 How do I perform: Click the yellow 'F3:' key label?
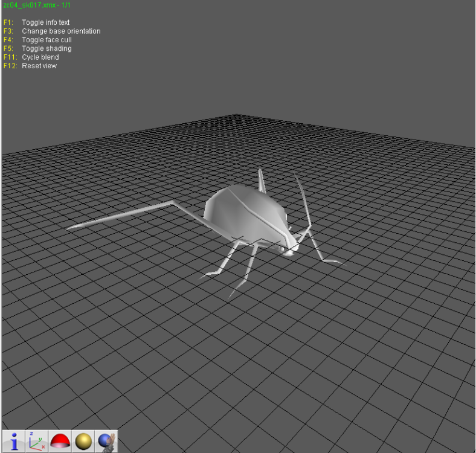(8, 31)
